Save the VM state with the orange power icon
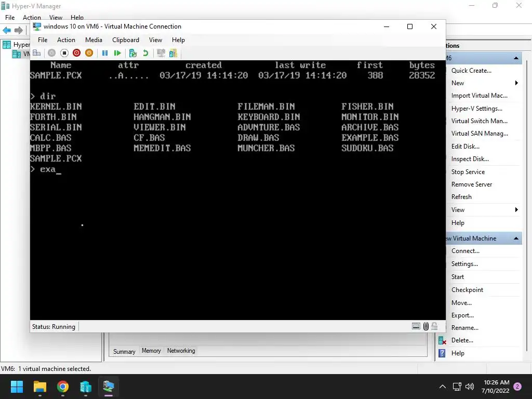Viewport: 532px width, 399px height. [x=89, y=53]
